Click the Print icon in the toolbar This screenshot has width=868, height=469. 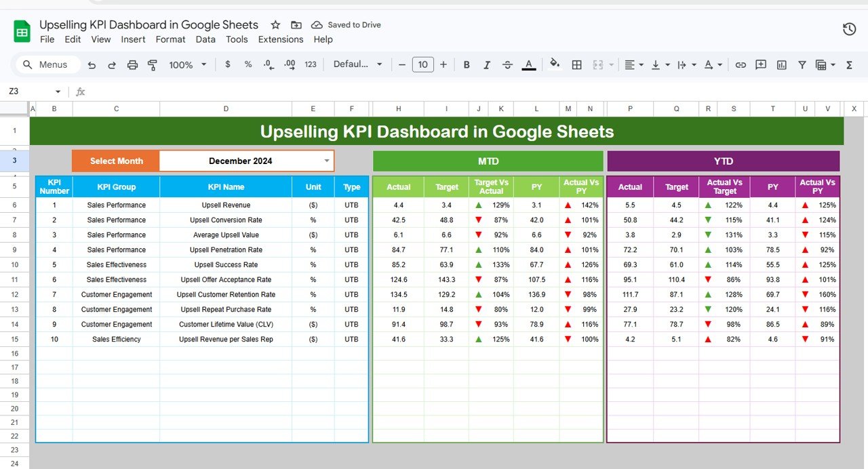click(x=132, y=64)
